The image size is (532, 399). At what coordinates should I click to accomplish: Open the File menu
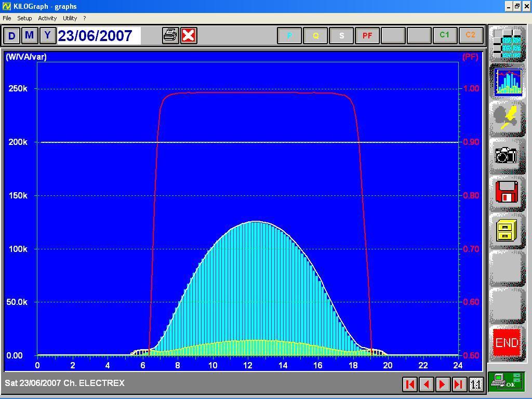(7, 18)
